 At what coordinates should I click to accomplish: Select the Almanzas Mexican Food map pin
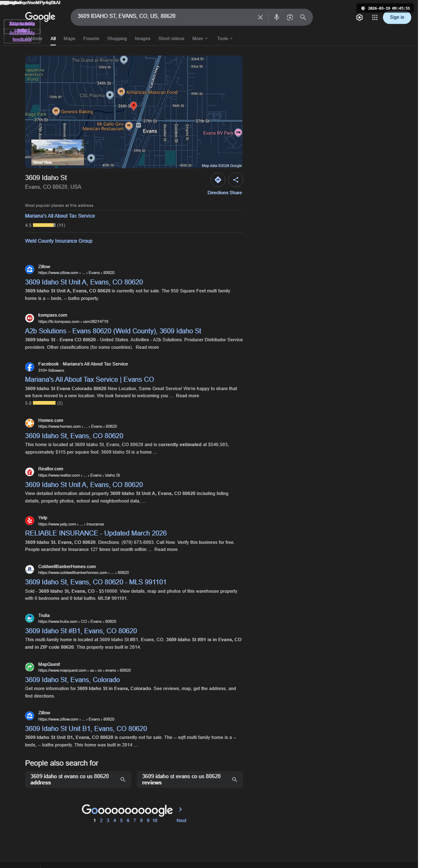click(x=121, y=91)
